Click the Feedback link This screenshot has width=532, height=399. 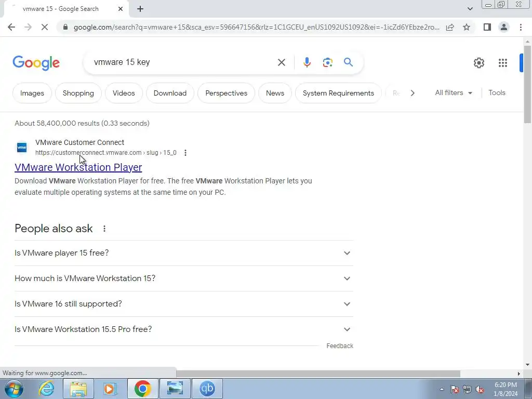(x=340, y=345)
